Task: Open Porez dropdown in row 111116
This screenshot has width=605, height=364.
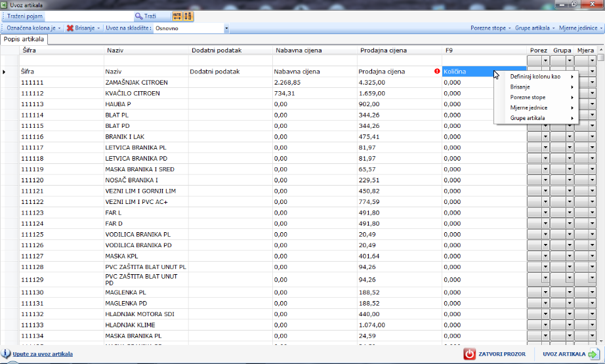Action: [545, 137]
